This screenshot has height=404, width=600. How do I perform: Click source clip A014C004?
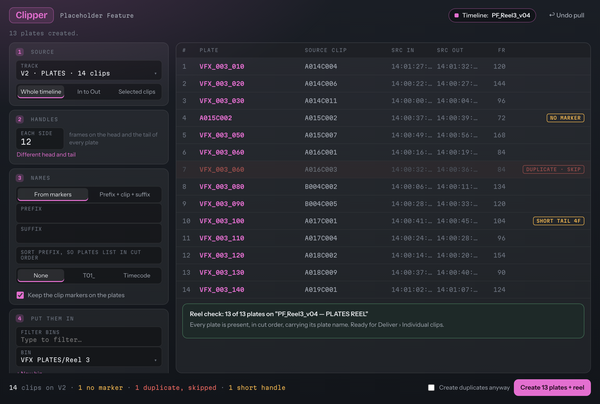pos(321,67)
